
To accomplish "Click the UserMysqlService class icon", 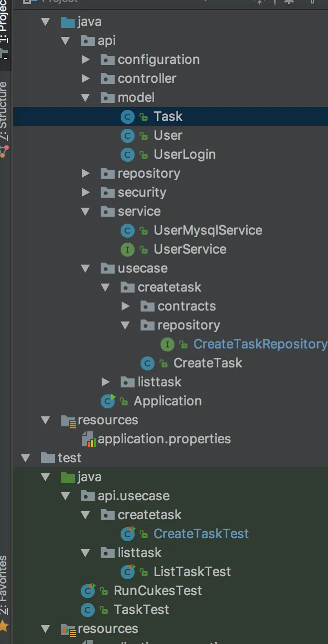I will coord(128,230).
